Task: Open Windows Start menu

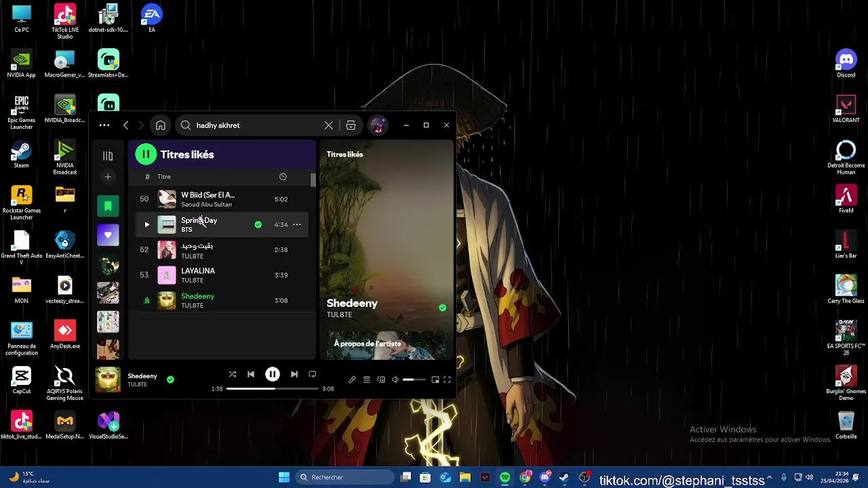Action: (x=284, y=477)
